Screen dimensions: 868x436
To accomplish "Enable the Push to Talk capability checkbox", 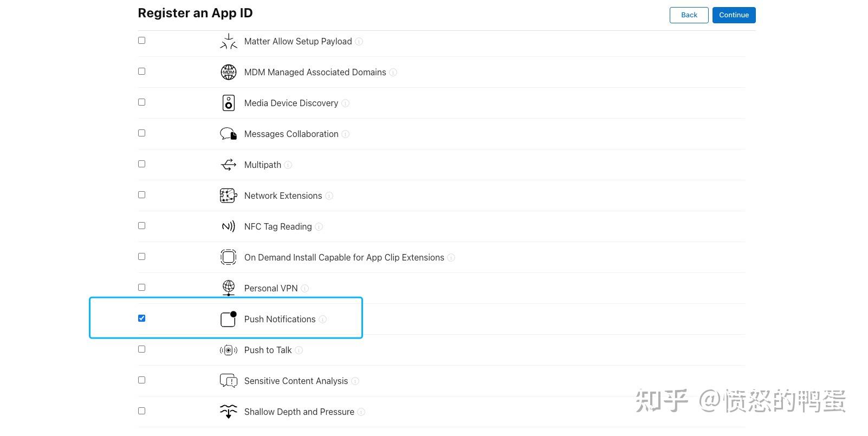I will point(142,349).
